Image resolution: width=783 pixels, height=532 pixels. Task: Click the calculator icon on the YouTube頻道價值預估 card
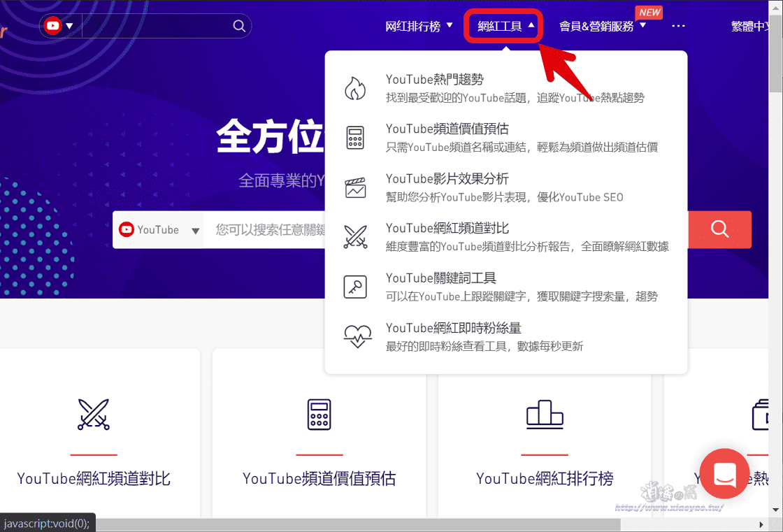[x=319, y=414]
